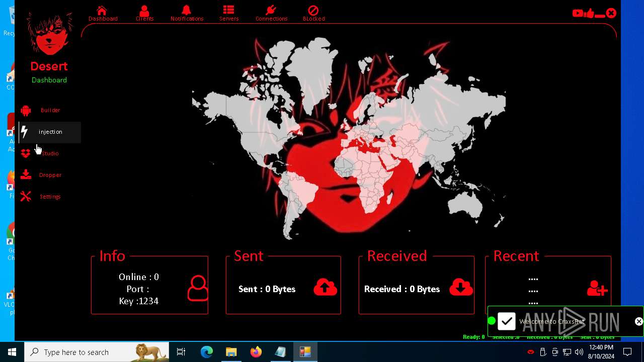Open the Studio sidebar item
The image size is (644, 362).
50,153
